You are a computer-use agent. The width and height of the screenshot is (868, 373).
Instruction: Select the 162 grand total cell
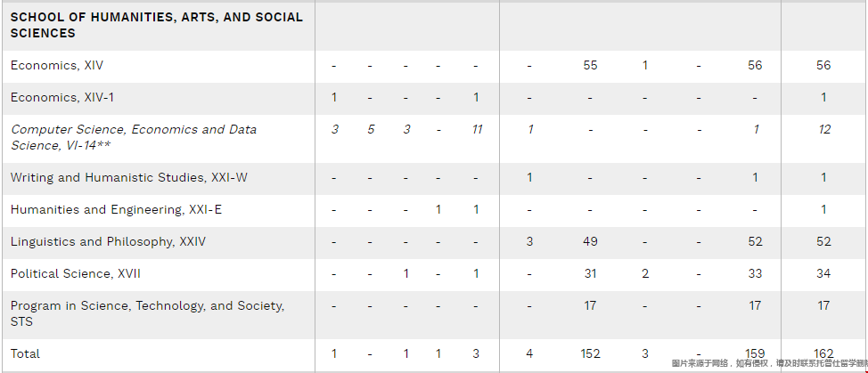[x=823, y=353]
